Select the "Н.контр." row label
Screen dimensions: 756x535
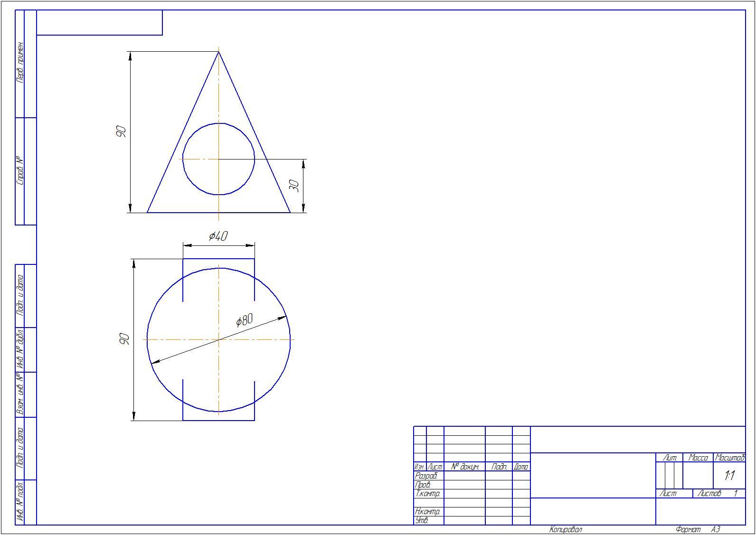[427, 512]
